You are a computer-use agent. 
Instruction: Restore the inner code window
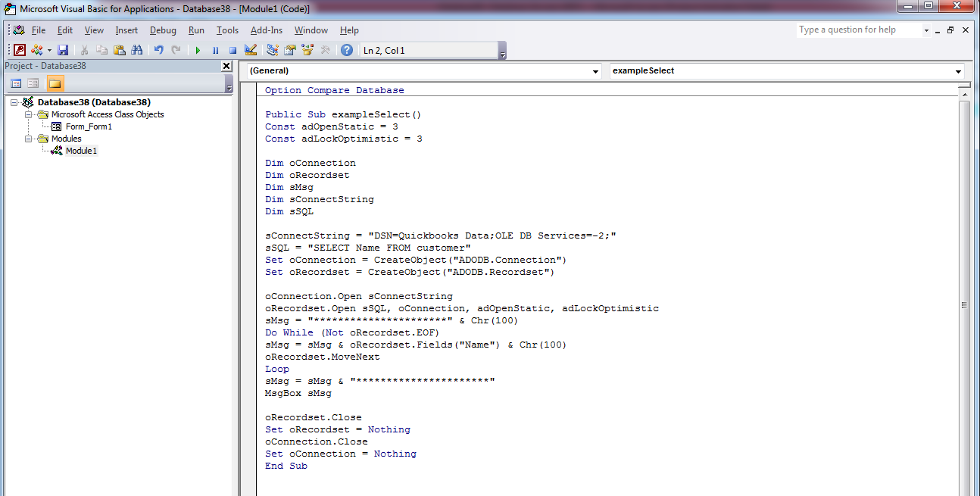point(950,30)
